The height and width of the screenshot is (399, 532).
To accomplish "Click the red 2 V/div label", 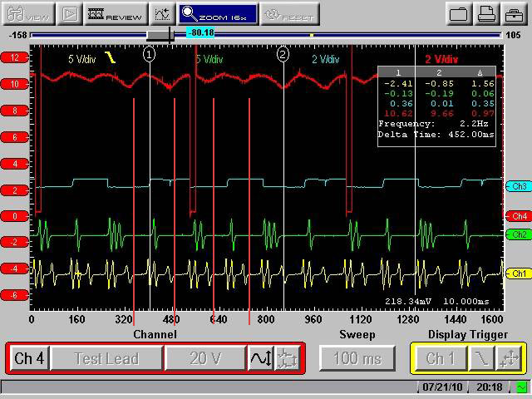I will coord(441,60).
